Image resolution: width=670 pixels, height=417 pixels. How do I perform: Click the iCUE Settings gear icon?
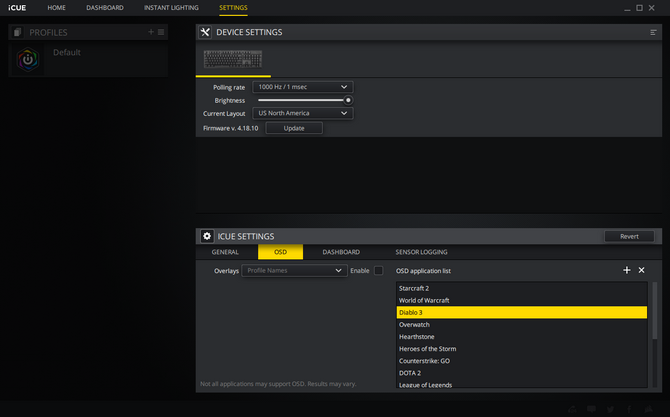[x=207, y=236]
